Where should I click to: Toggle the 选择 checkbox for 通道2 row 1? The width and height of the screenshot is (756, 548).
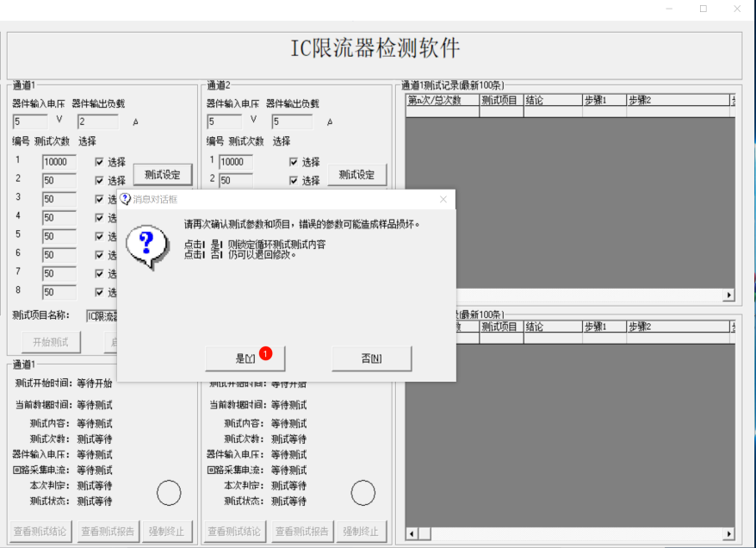click(x=294, y=162)
